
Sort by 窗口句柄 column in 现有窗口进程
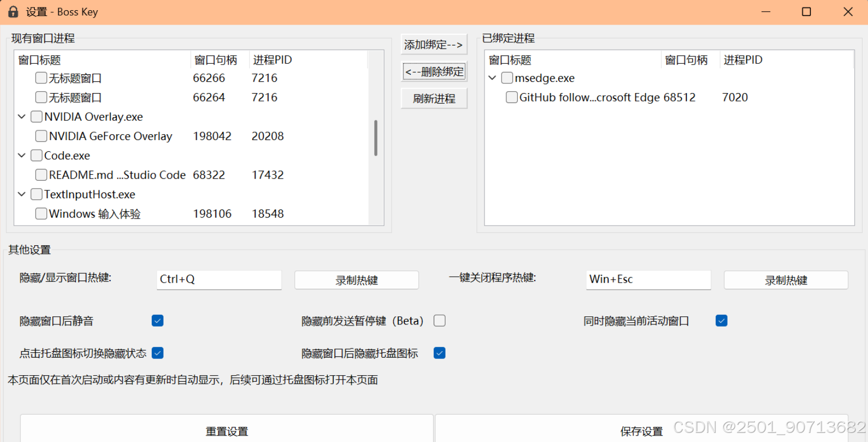pos(220,60)
